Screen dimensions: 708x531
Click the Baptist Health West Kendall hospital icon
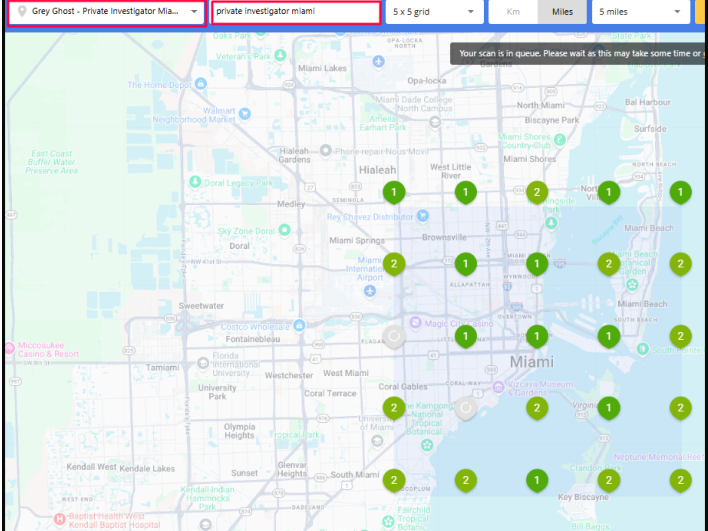[x=60, y=519]
